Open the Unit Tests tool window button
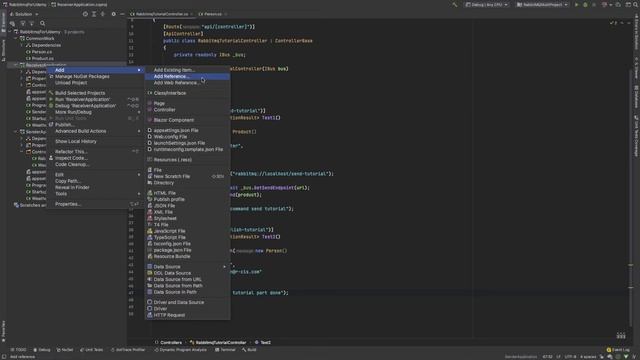This screenshot has width=640, height=360. pyautogui.click(x=91, y=350)
